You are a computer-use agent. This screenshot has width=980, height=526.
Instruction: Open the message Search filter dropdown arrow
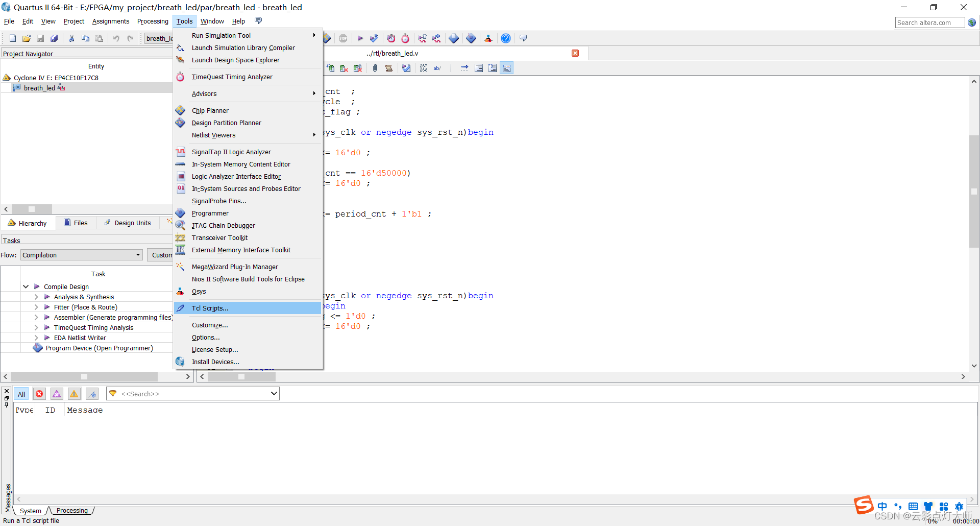click(x=274, y=393)
